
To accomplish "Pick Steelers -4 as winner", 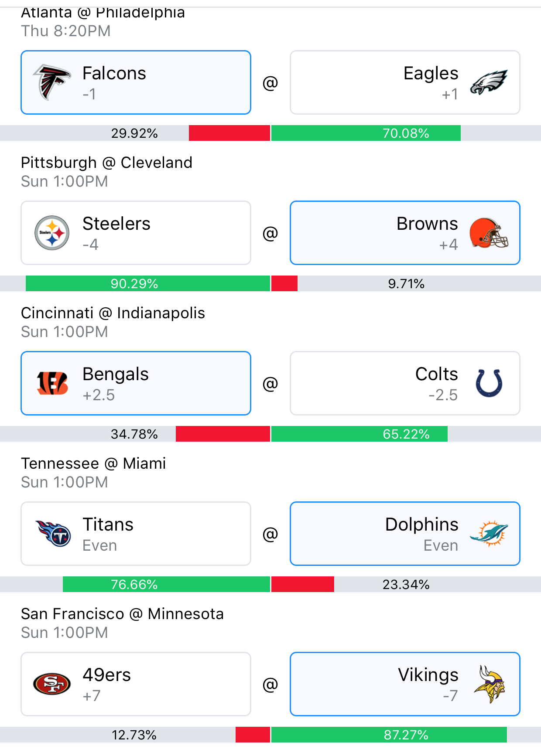I will (136, 233).
